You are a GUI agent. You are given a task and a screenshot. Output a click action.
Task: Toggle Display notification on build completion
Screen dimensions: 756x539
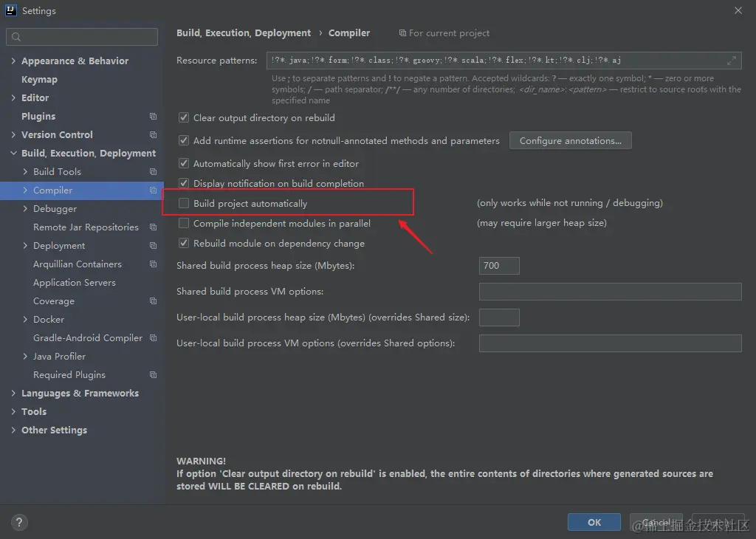coord(184,183)
